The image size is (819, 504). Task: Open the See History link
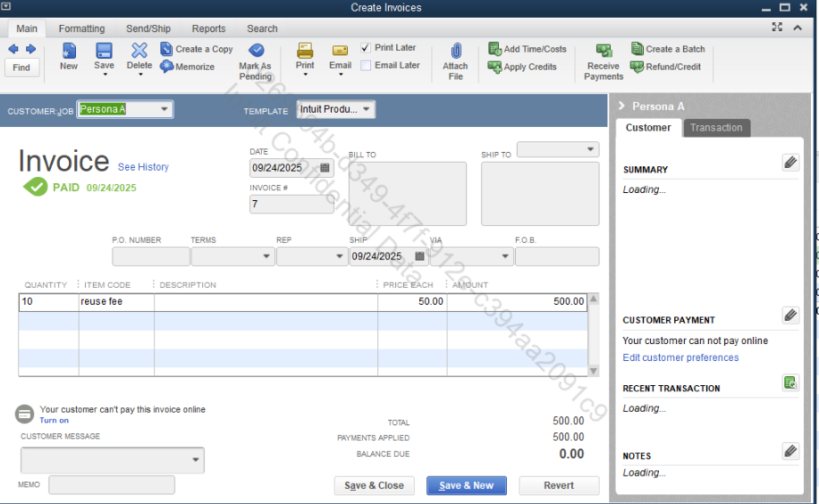tap(143, 167)
